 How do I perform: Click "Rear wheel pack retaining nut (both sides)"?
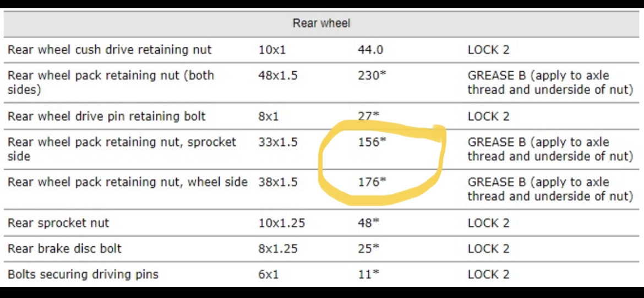[x=111, y=82]
